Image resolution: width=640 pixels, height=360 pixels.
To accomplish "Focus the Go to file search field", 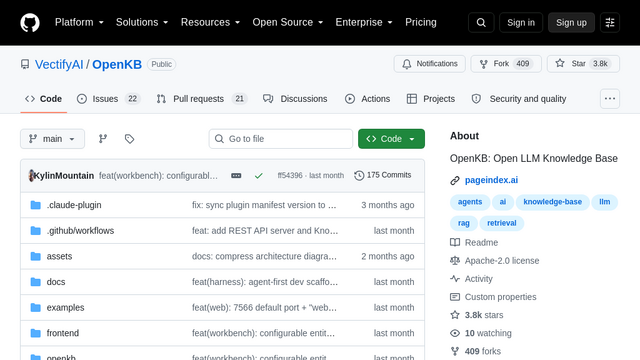I will click(281, 139).
